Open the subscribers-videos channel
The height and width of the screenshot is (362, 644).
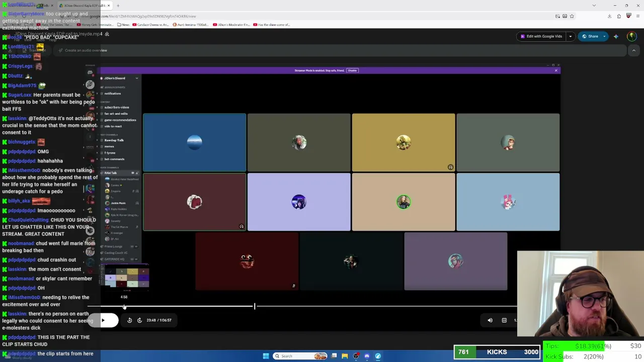point(117,108)
